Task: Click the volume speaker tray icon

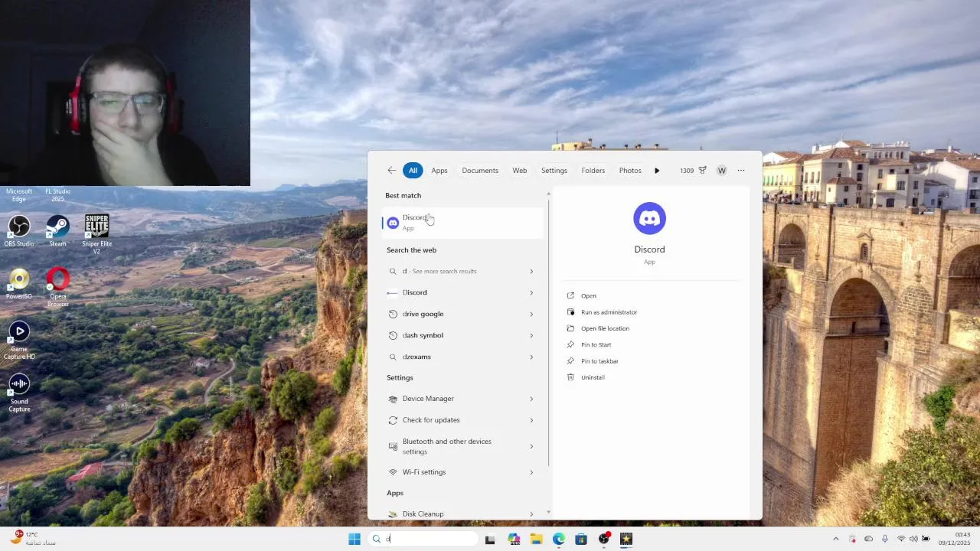Action: [913, 539]
